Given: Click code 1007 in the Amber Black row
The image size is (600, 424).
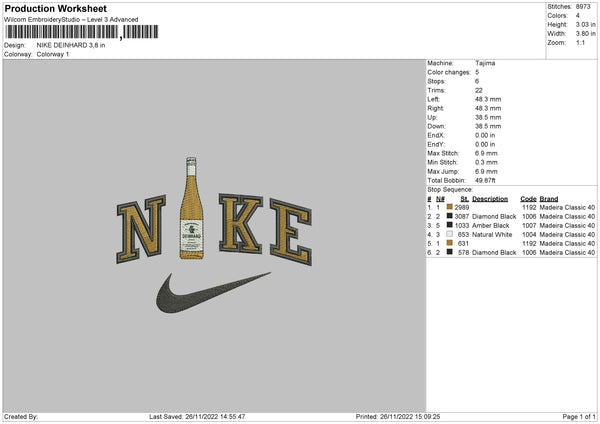Looking at the screenshot, I should tap(529, 225).
